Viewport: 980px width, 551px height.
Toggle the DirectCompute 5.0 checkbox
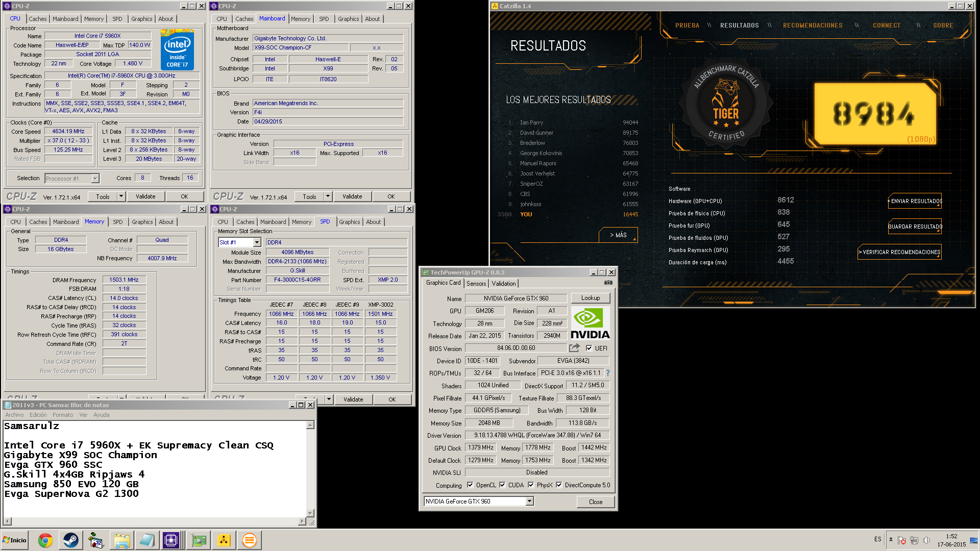click(559, 485)
